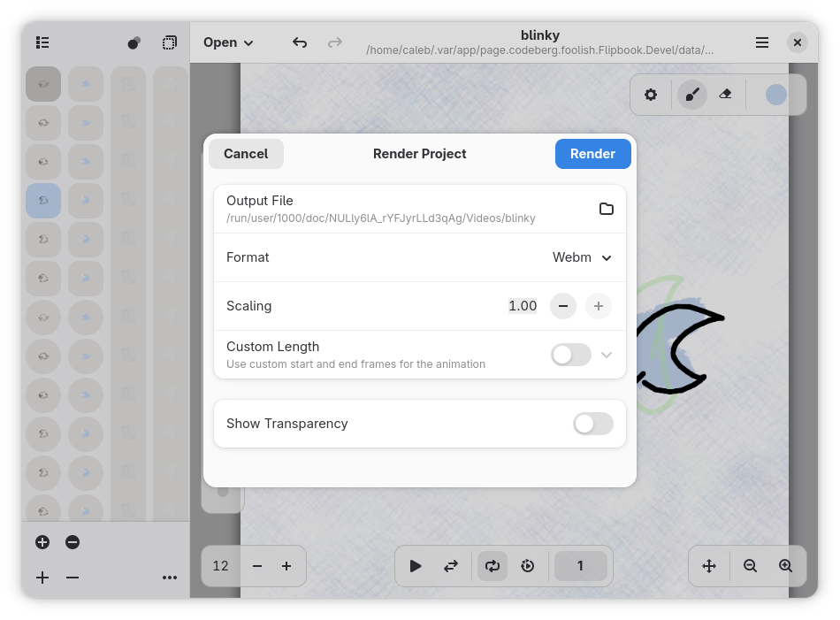Play the animation
Image resolution: width=840 pixels, height=620 pixels.
(x=416, y=566)
